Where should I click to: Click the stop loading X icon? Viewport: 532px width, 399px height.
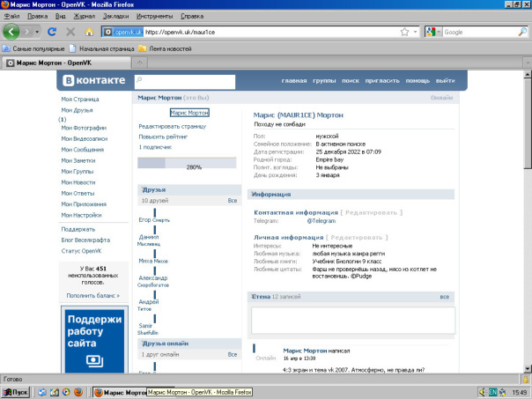(70, 32)
